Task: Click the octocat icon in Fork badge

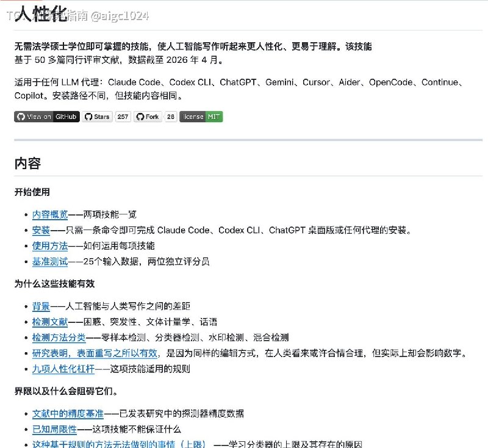Action: click(140, 117)
